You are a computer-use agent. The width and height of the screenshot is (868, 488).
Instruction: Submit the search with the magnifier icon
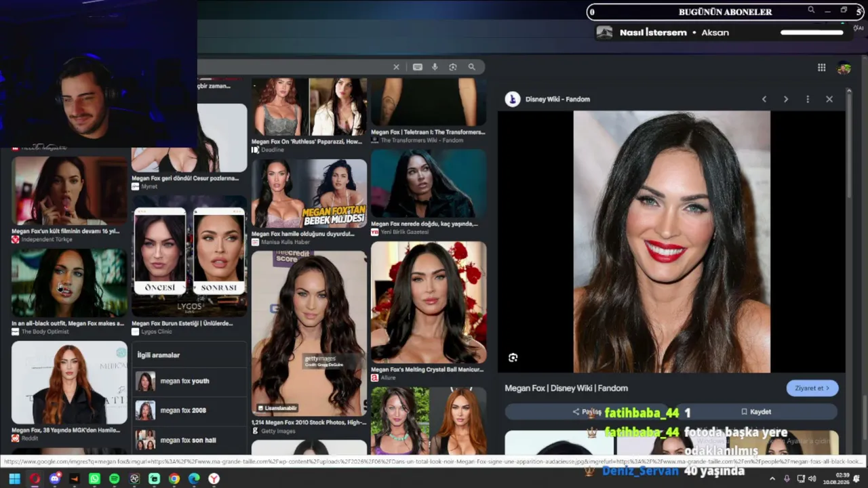[472, 67]
